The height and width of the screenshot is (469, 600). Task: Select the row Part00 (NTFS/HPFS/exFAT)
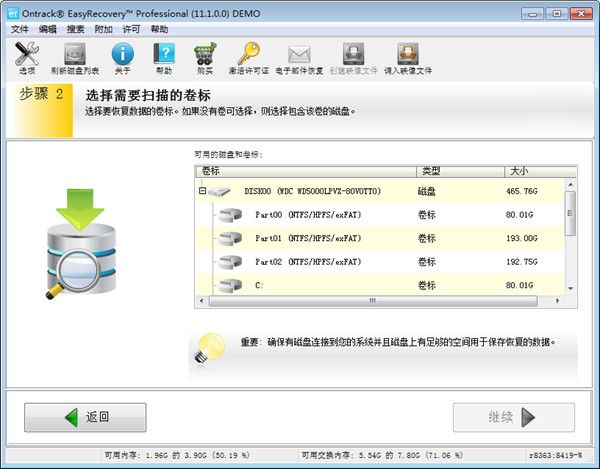click(x=380, y=215)
